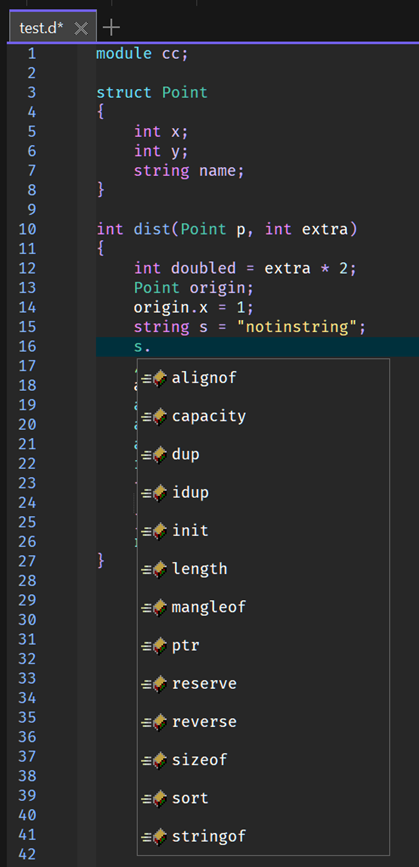Screen dimensions: 419x867
Task: Insert mangleof from the completion list
Action: pyautogui.click(x=263, y=607)
